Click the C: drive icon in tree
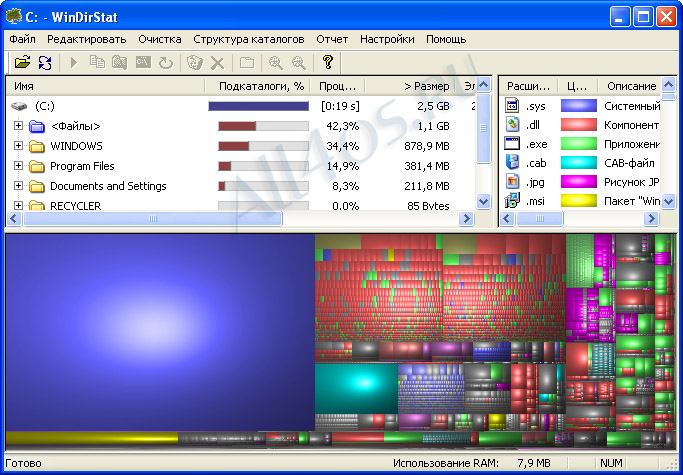The width and height of the screenshot is (683, 475). coord(19,106)
